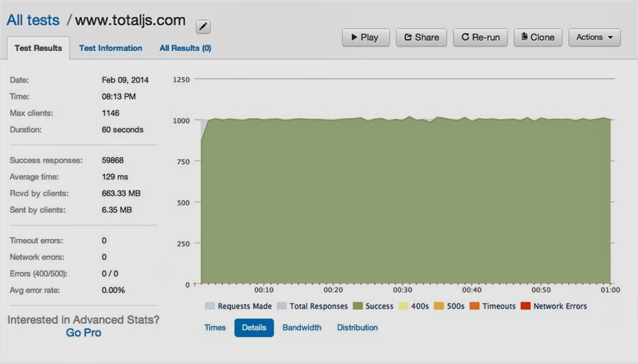The width and height of the screenshot is (638, 364).
Task: Open the All Results (0) tab
Action: [x=185, y=48]
